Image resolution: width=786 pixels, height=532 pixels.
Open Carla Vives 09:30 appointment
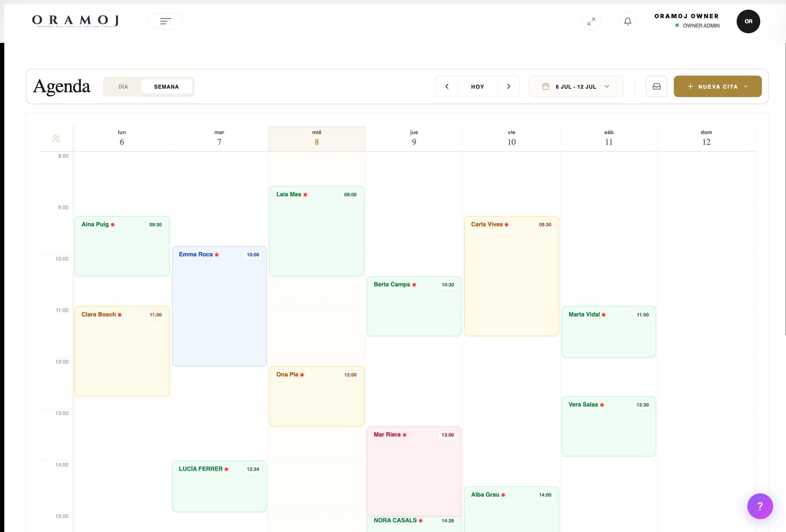(512, 276)
